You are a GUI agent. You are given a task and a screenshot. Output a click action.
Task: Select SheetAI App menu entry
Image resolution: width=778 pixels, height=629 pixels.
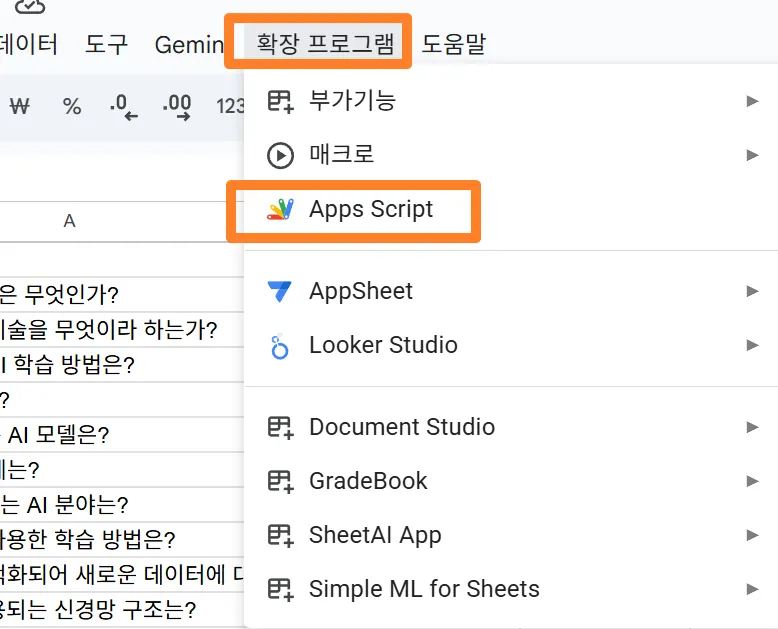pos(375,535)
